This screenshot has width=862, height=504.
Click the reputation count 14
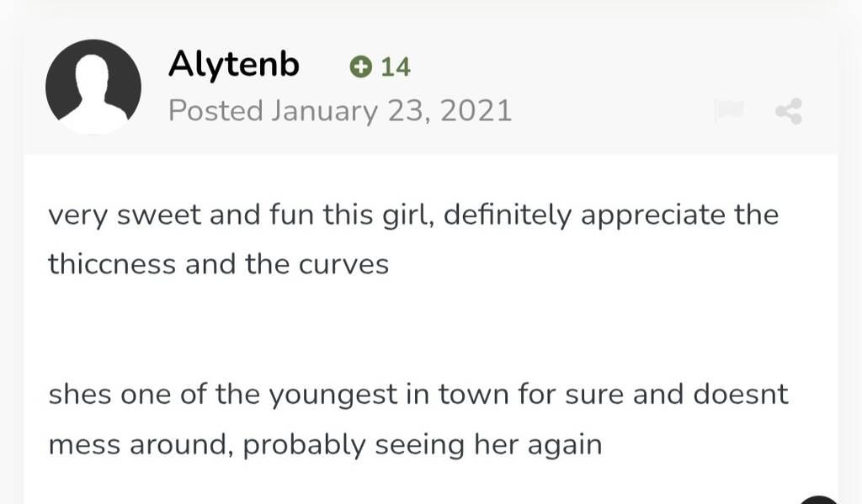pos(396,67)
